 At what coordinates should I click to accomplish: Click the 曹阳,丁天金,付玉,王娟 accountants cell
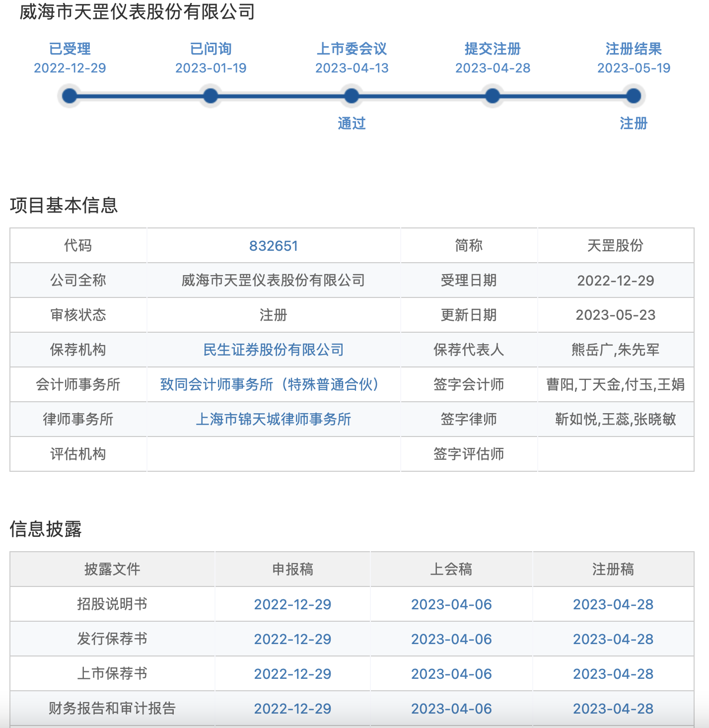coord(616,384)
